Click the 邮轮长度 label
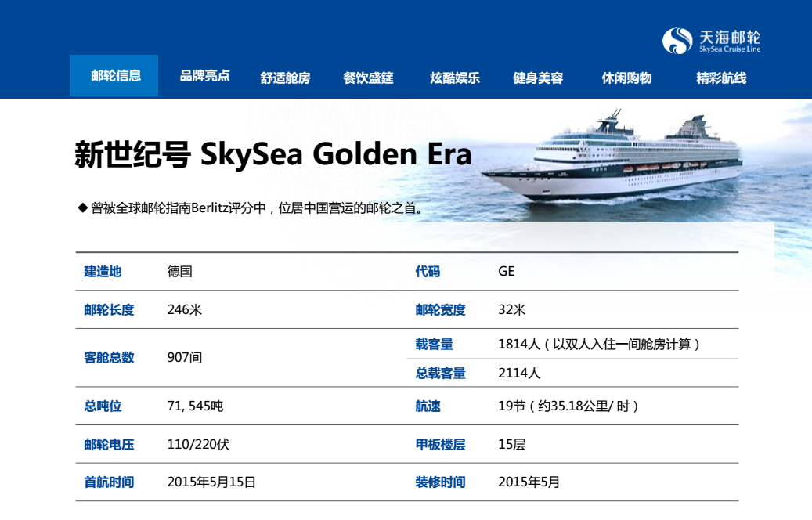This screenshot has width=812, height=520. point(109,309)
